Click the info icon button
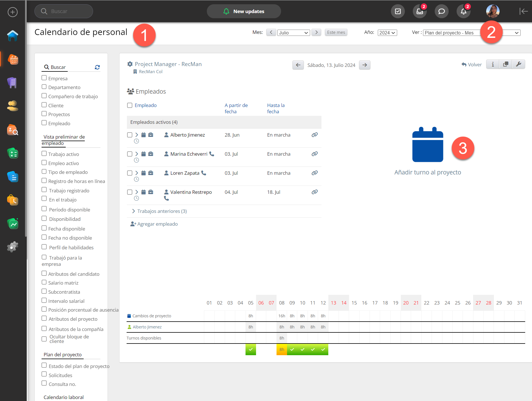 (493, 64)
